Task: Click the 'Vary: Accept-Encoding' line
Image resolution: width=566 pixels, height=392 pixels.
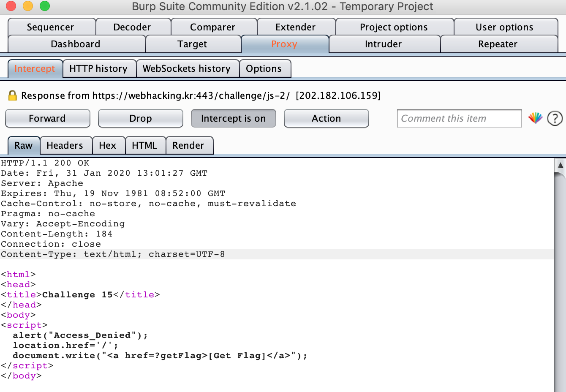Action: 63,223
